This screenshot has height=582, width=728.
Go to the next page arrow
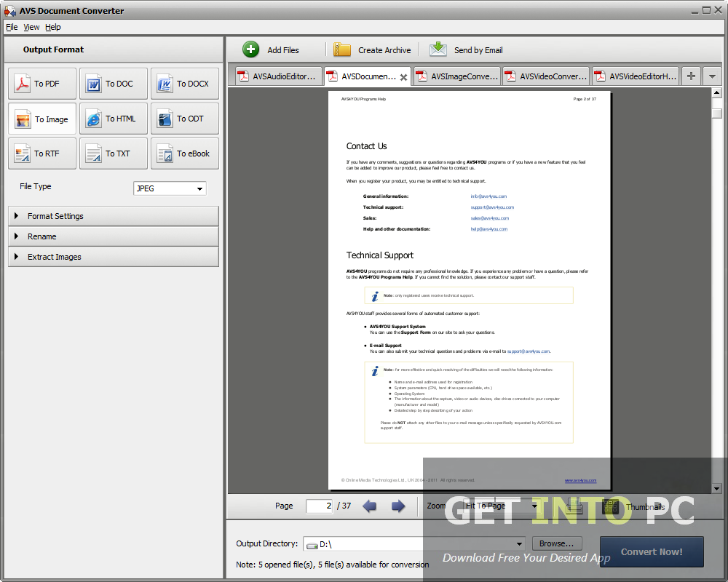point(398,506)
